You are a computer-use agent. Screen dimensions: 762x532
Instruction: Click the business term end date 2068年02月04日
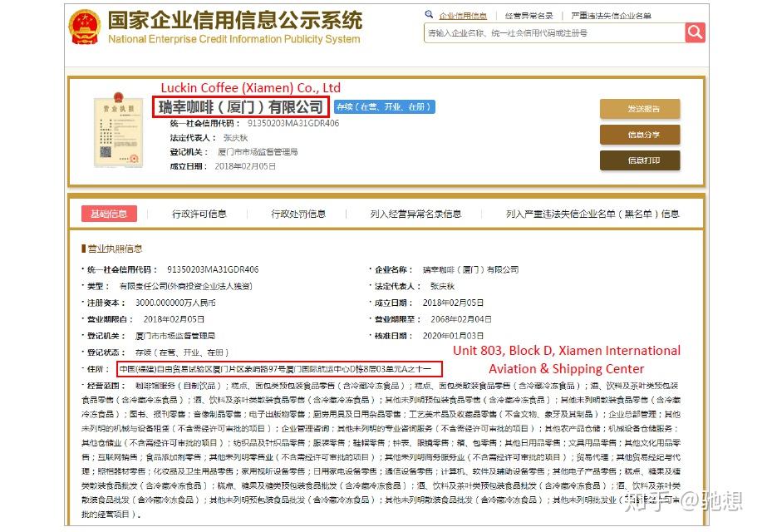(x=460, y=319)
